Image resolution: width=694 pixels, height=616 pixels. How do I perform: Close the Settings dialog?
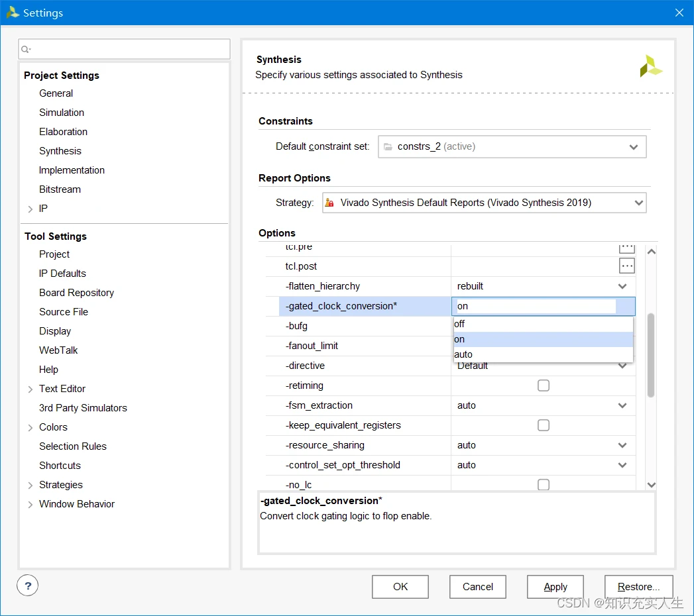[679, 13]
